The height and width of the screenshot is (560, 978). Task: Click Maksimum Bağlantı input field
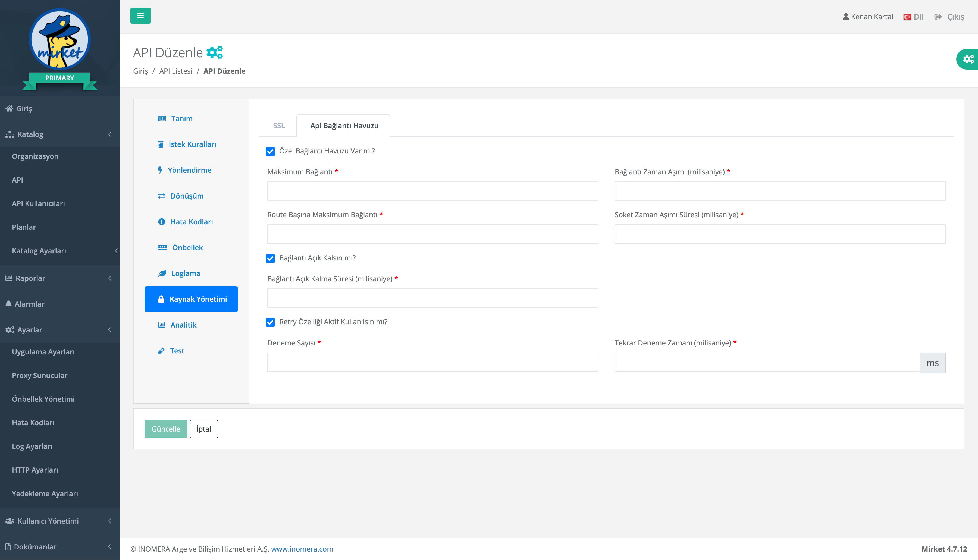coord(432,190)
